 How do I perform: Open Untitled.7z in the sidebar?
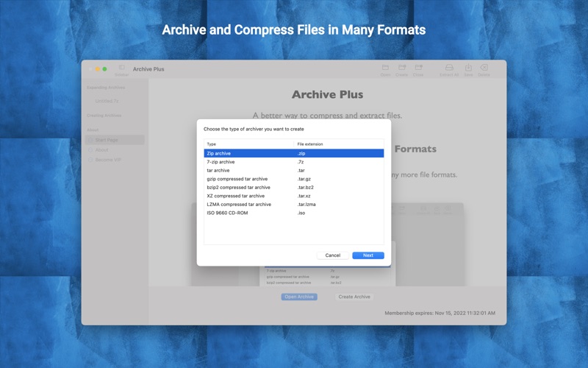(x=107, y=101)
